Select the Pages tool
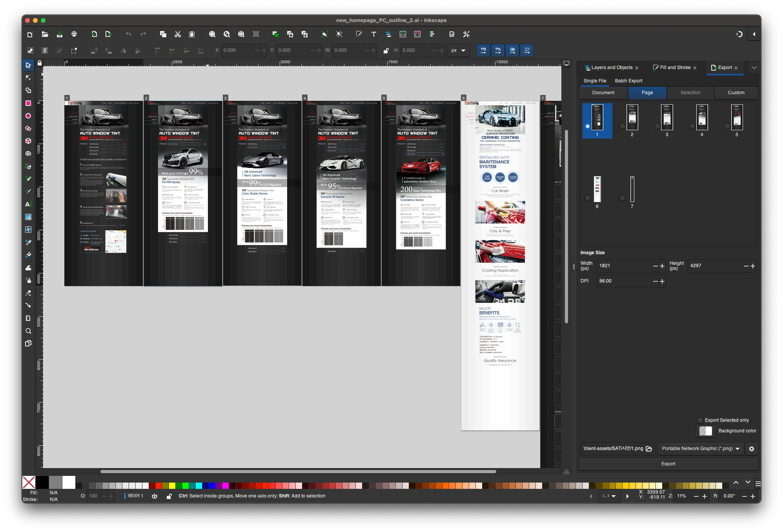This screenshot has width=783, height=532. [28, 343]
